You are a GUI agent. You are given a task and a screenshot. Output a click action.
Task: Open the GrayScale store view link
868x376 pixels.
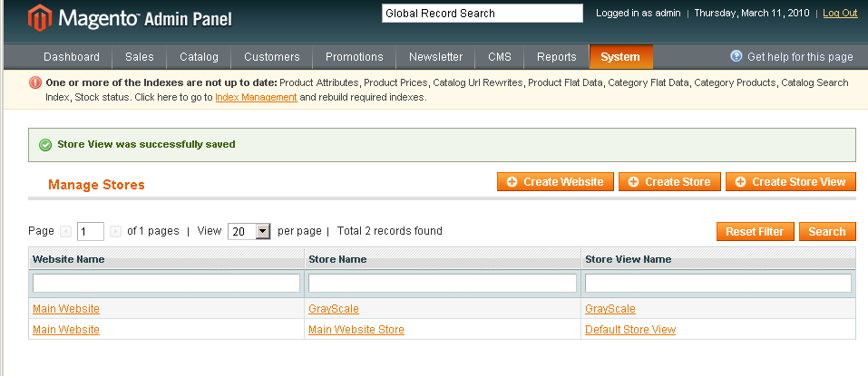click(610, 309)
